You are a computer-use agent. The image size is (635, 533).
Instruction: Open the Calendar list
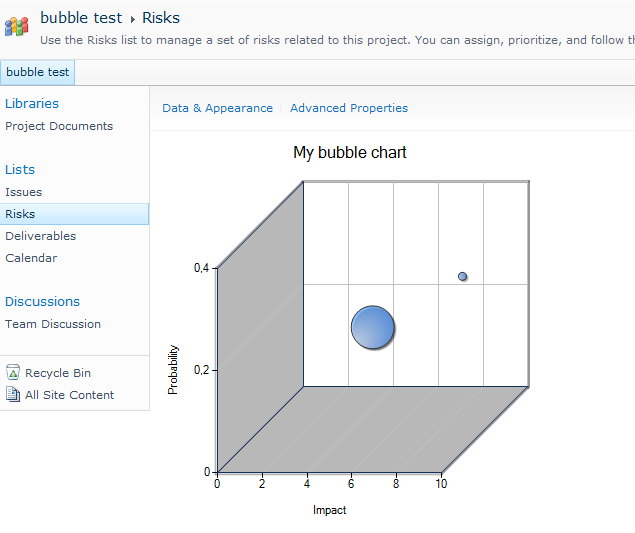pyautogui.click(x=31, y=258)
